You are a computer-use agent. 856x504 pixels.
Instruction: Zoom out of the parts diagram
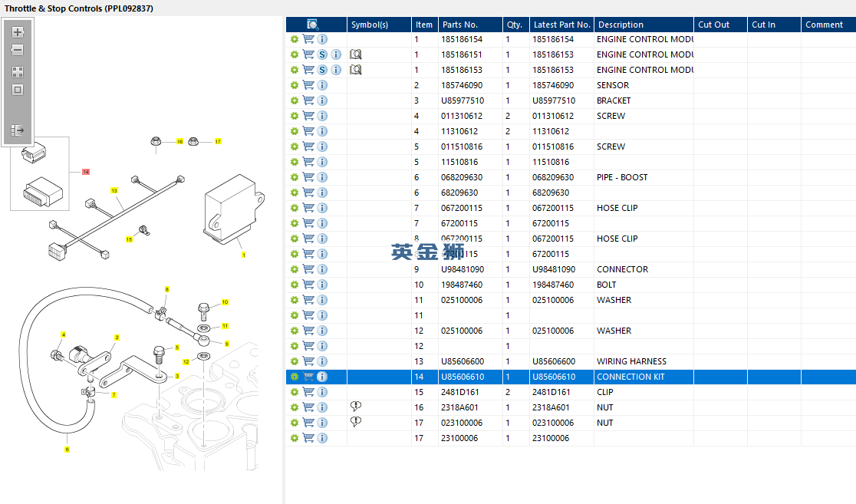(18, 50)
